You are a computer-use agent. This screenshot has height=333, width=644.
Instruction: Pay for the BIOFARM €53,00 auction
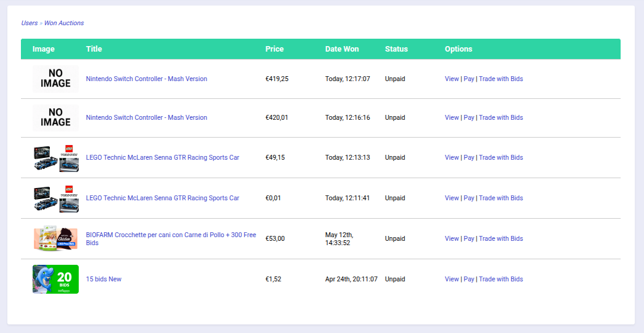pos(469,238)
